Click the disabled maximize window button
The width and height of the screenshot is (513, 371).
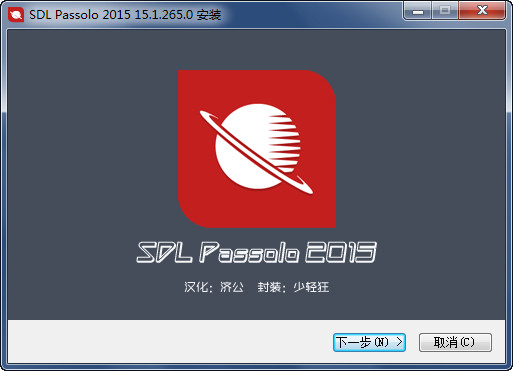(445, 11)
